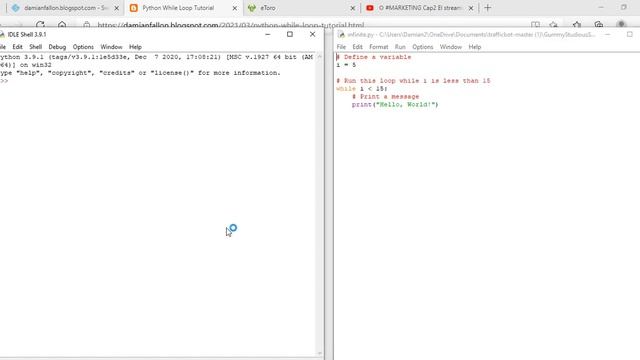Image resolution: width=640 pixels, height=360 pixels.
Task: Close the eToro tab
Action: click(x=353, y=8)
